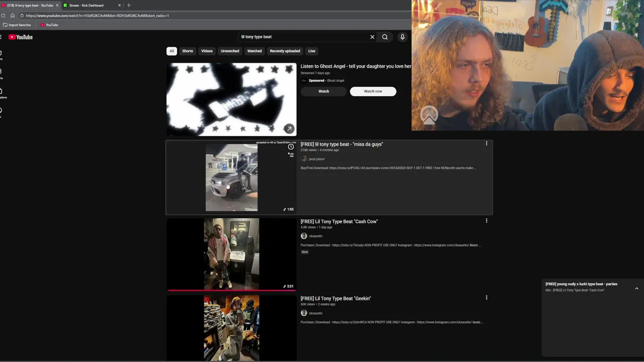Click the sponsored ad external arrow icon
This screenshot has height=362, width=644.
[289, 129]
